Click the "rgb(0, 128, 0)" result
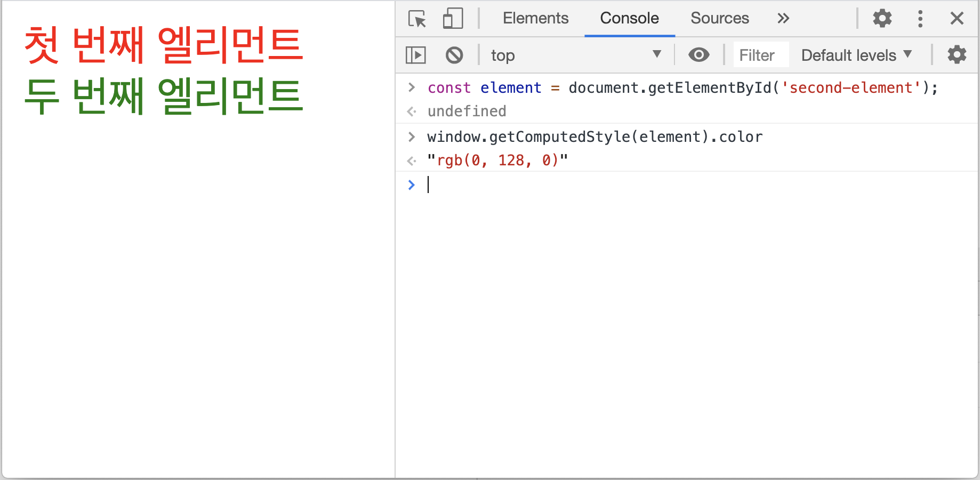This screenshot has width=980, height=480. [497, 160]
